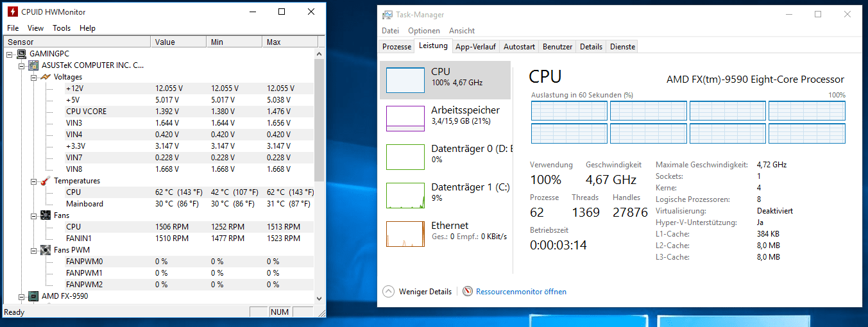Select the CPU usage graph thumbnail
This screenshot has height=327, width=868.
pyautogui.click(x=405, y=80)
